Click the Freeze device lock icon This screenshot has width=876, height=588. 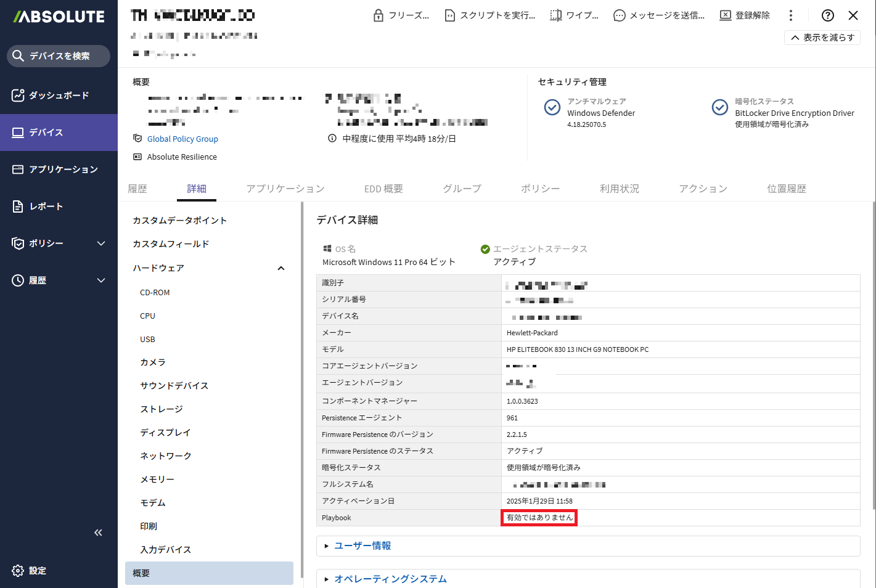[379, 15]
